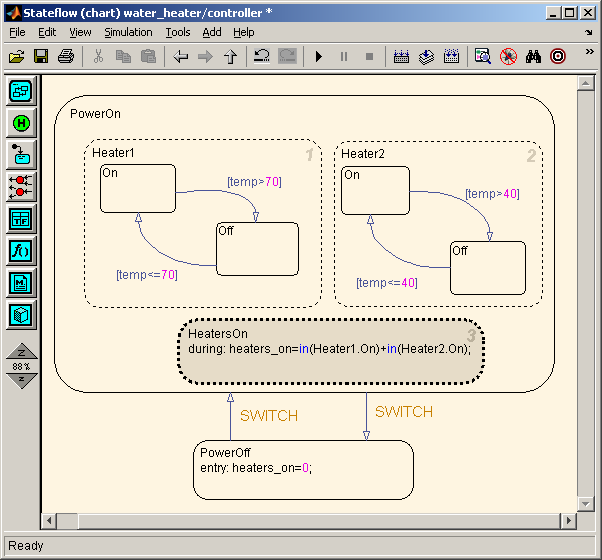Image resolution: width=602 pixels, height=560 pixels.
Task: Select the Off state inside Heater2
Action: pyautogui.click(x=488, y=268)
